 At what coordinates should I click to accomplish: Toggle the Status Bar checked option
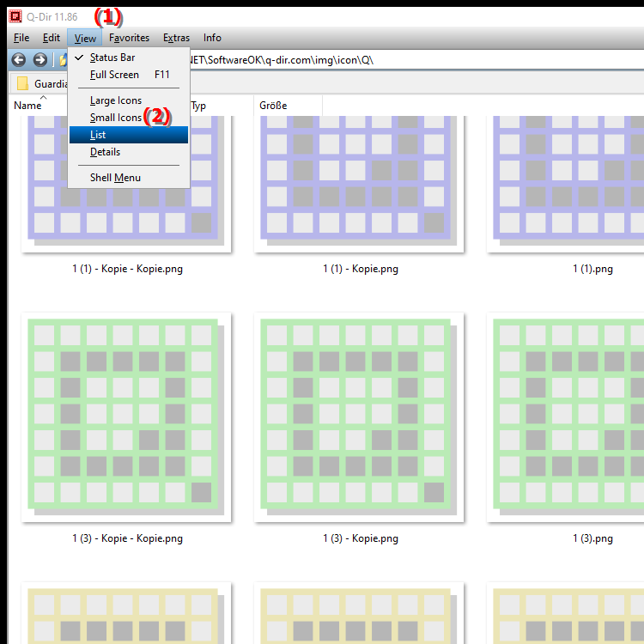129,58
